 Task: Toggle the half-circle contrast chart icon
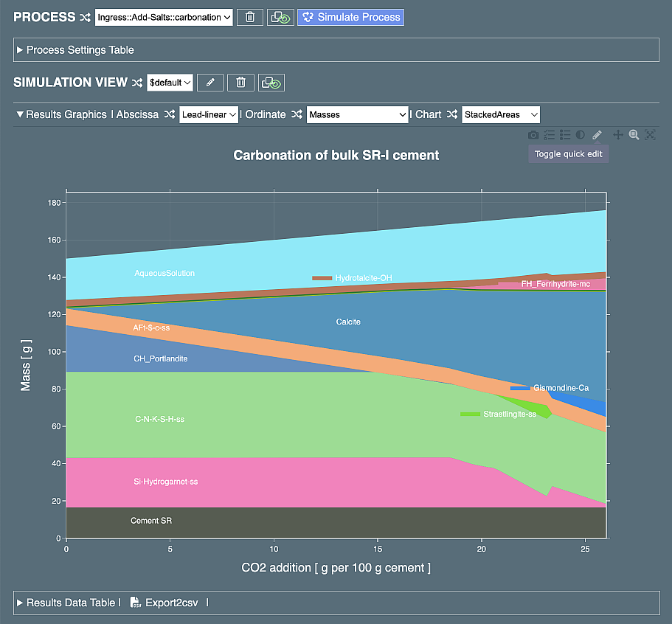(581, 135)
